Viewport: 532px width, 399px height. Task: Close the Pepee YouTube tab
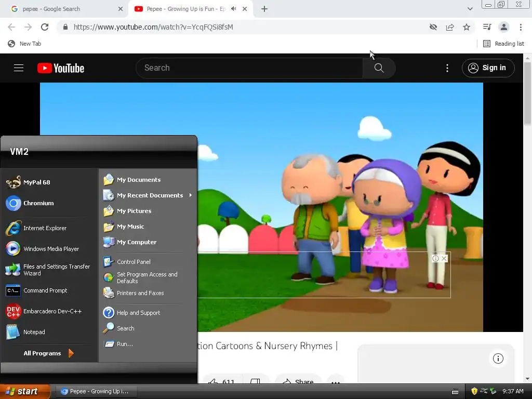pyautogui.click(x=245, y=9)
